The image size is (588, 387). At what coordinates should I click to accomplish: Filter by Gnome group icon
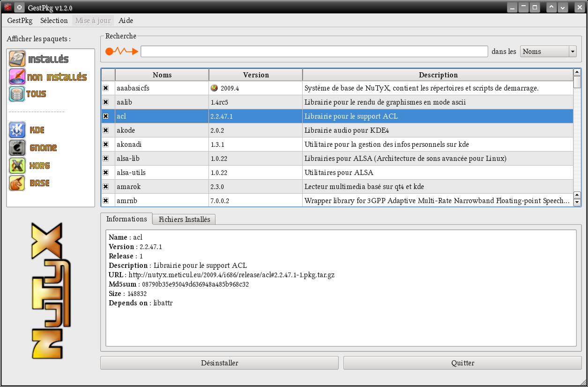coord(17,148)
